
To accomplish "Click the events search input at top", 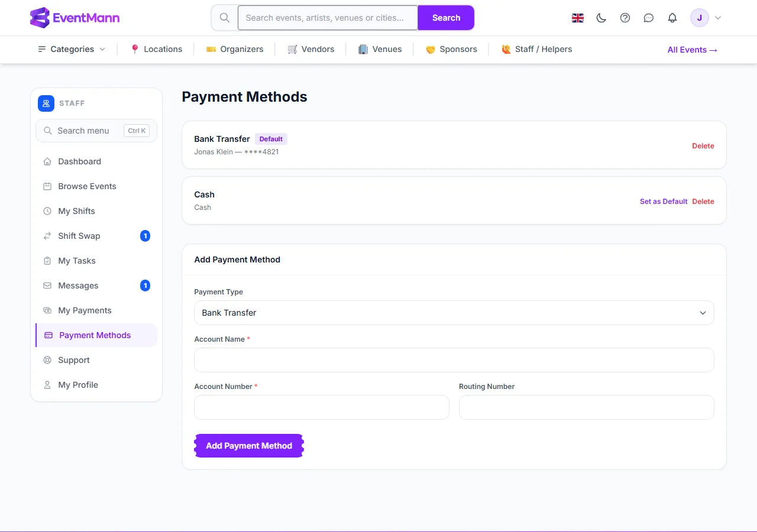I will tap(328, 18).
